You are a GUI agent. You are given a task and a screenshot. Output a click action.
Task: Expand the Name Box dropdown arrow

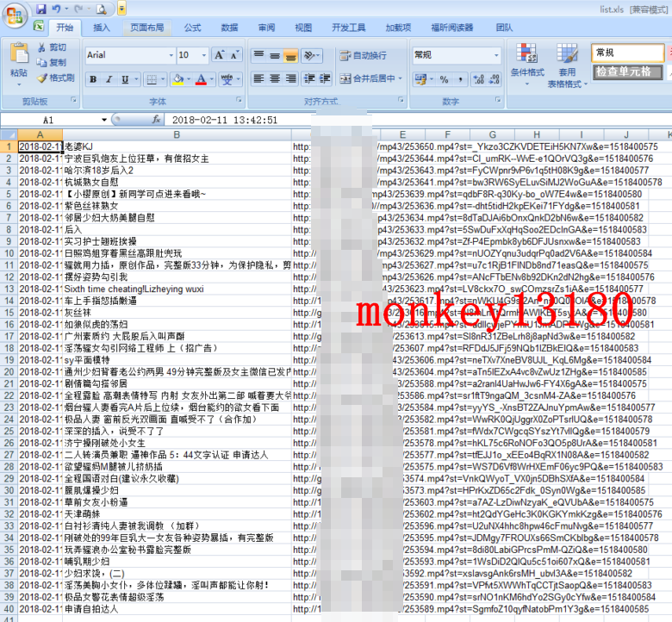(x=104, y=120)
